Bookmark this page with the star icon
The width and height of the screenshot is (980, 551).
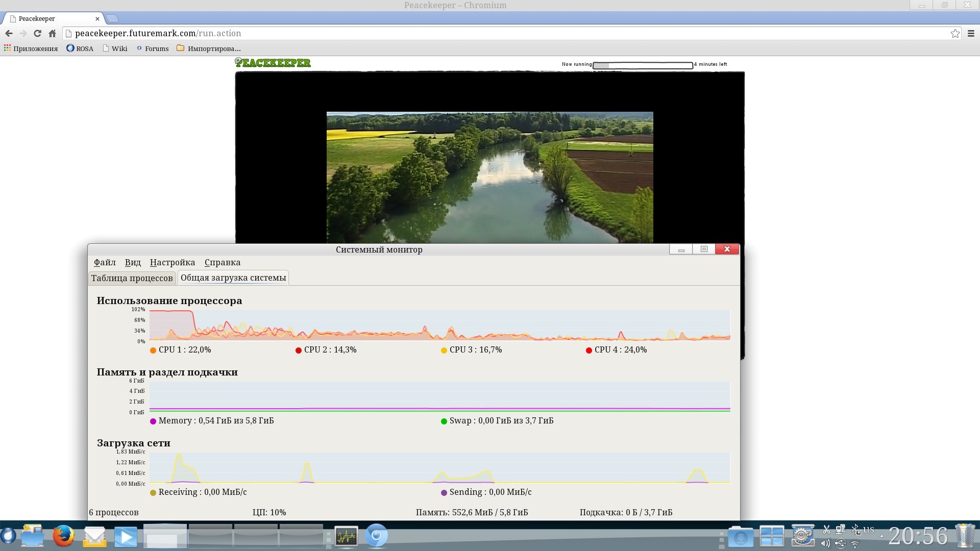[x=955, y=33]
